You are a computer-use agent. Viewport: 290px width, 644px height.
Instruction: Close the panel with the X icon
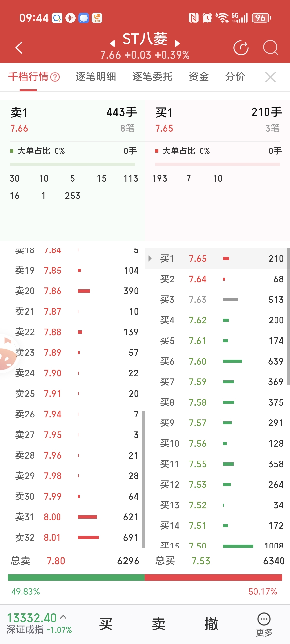pos(270,77)
